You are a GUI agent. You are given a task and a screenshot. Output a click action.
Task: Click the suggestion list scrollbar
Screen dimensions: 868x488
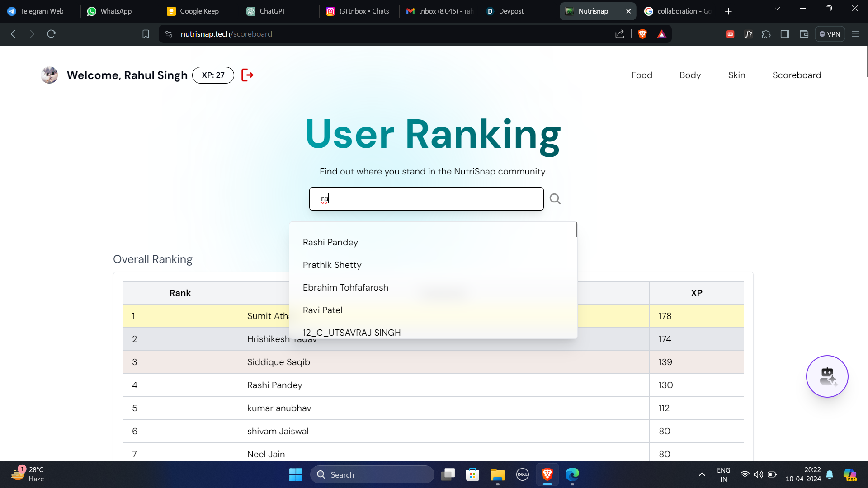tap(576, 230)
